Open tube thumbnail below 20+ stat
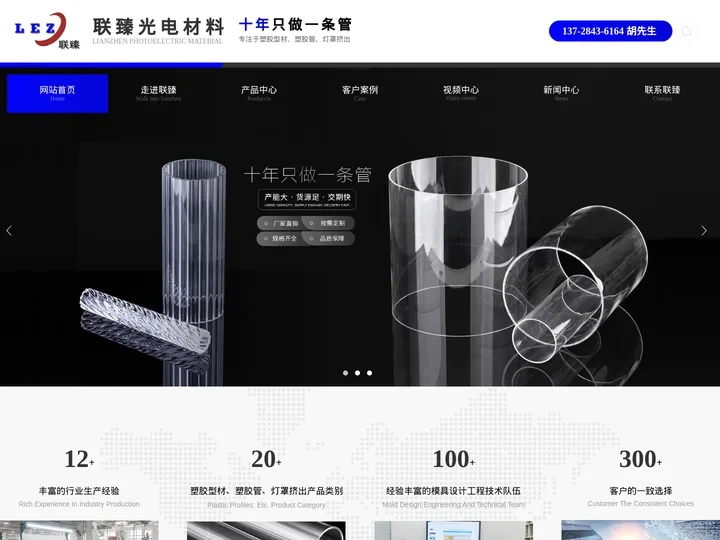 coord(266,530)
